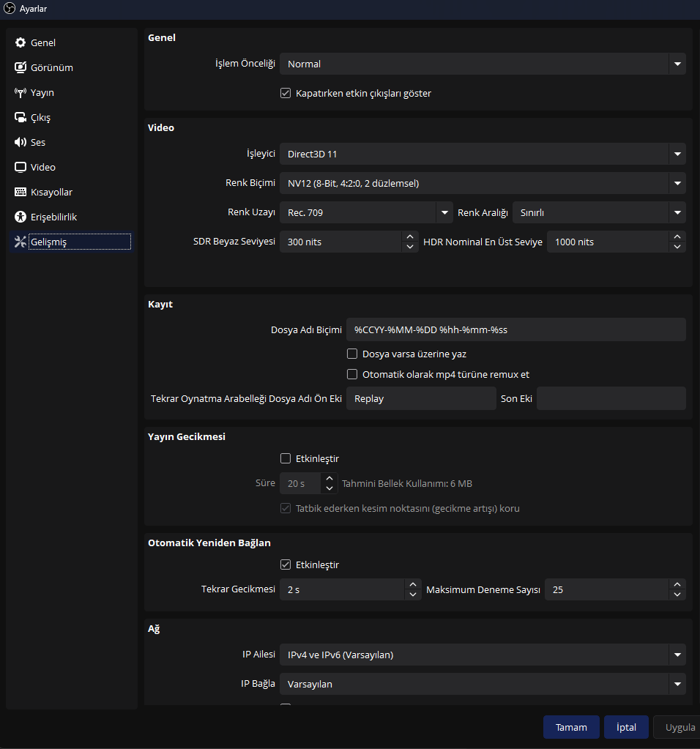Screen dimensions: 700x749
Task: Disable 'Kapatırken etkin çıkışları göster' checkbox
Action: (286, 94)
